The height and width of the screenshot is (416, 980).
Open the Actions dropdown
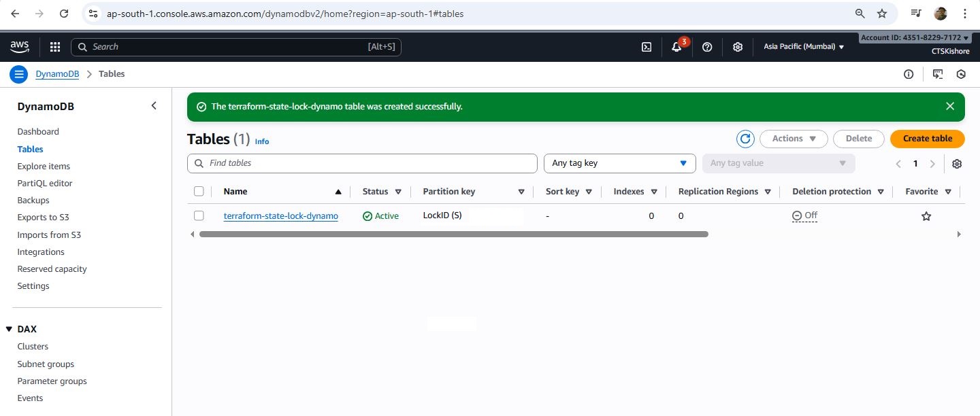click(794, 139)
